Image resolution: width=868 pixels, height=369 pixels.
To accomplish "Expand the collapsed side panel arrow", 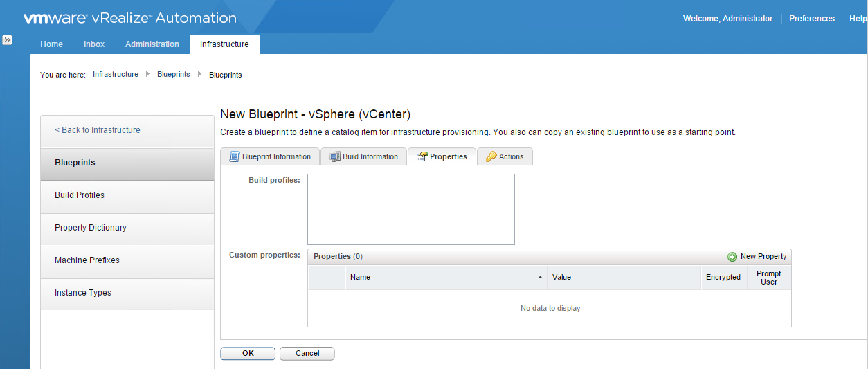I will click(7, 40).
